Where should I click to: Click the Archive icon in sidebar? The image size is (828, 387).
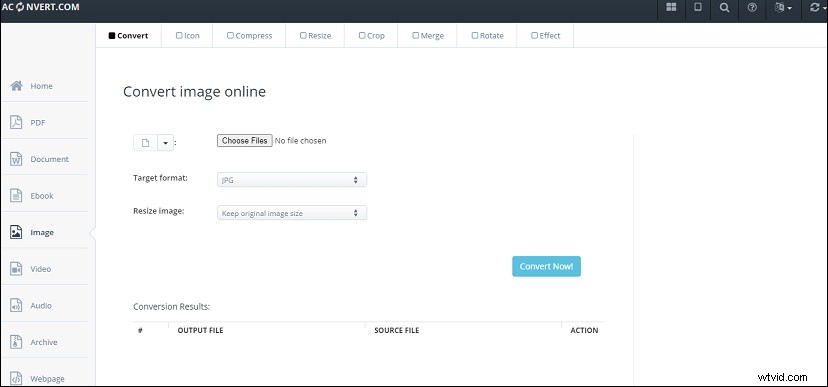tap(16, 342)
